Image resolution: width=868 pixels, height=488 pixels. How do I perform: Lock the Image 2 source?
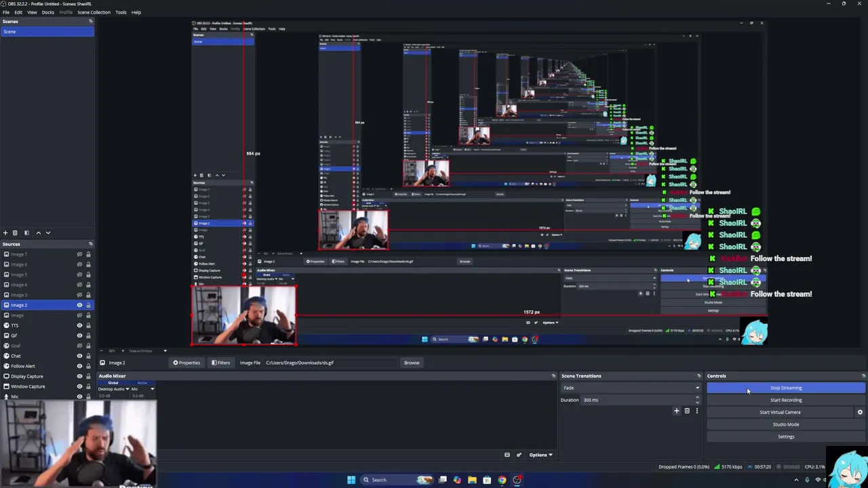coord(88,305)
